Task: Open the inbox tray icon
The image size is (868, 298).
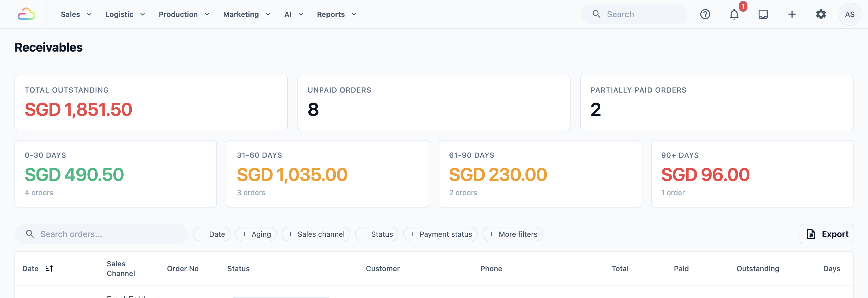Action: 763,14
